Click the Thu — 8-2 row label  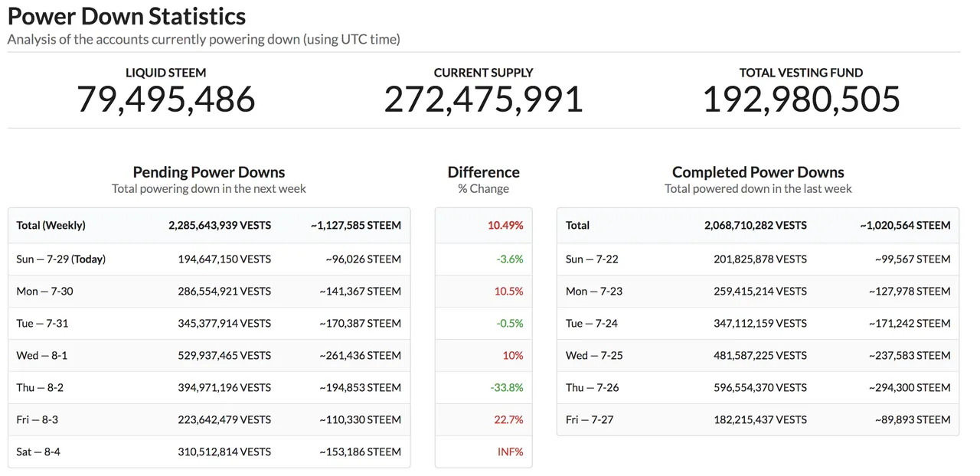[x=40, y=387]
